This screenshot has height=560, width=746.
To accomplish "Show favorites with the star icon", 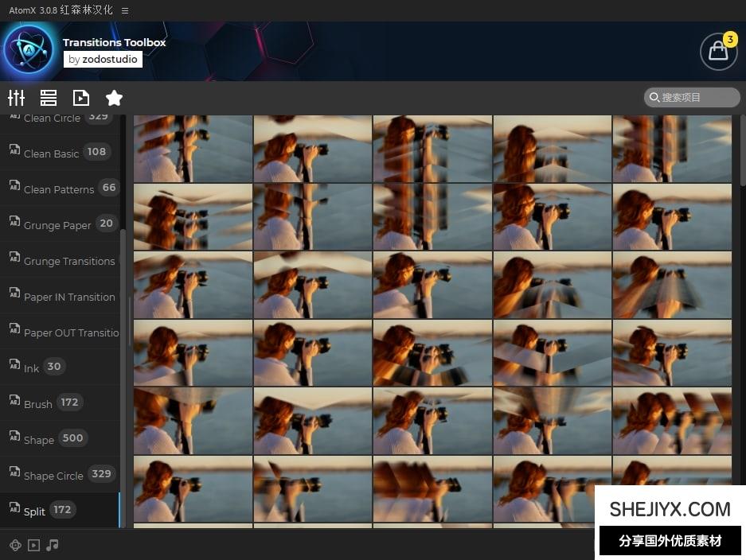I will pos(114,98).
